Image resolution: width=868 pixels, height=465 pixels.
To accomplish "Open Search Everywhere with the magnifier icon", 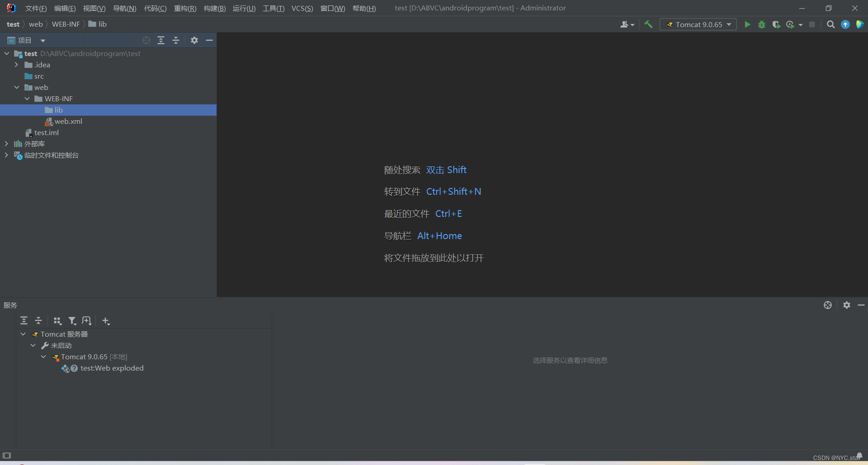I will [x=830, y=24].
